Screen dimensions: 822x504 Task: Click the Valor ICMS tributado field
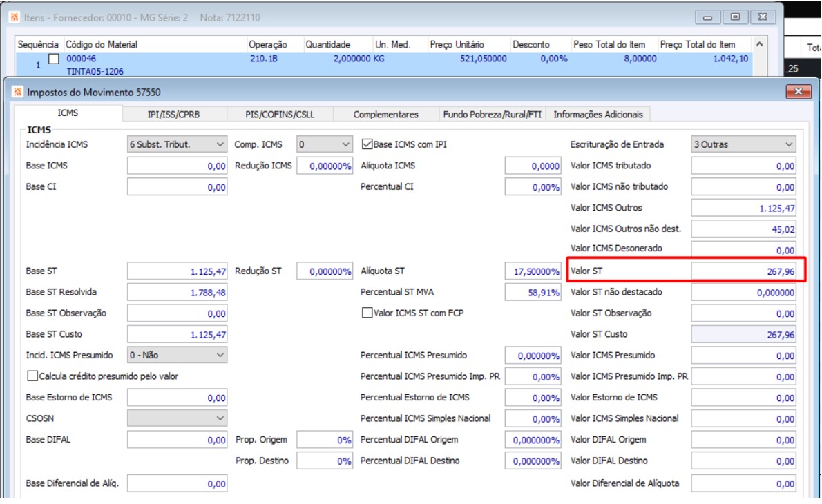pyautogui.click(x=743, y=166)
